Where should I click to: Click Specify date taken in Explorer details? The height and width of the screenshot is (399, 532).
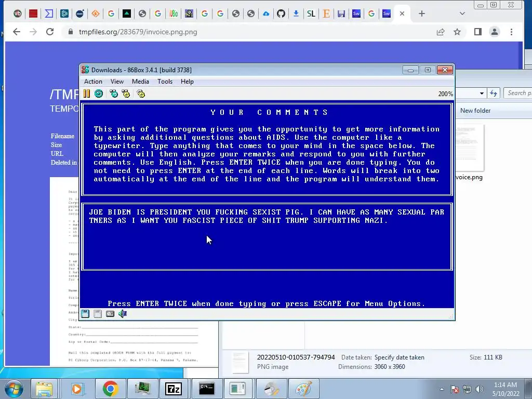pos(400,357)
